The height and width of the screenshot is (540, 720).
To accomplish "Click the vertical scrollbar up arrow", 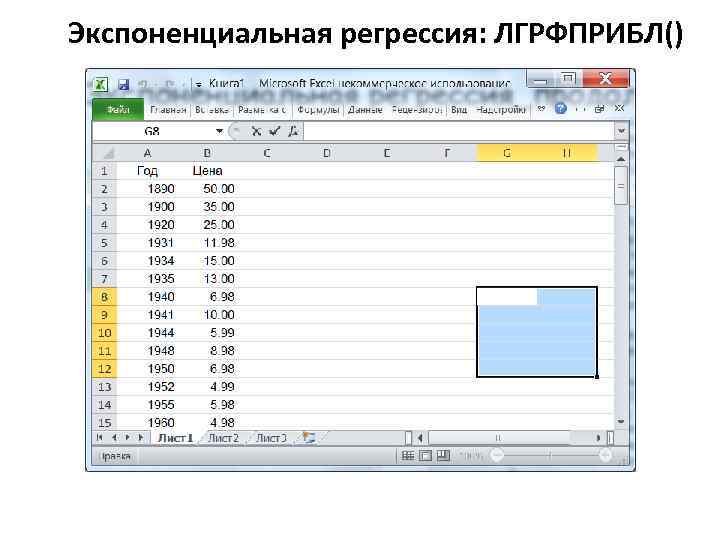I will [x=621, y=159].
